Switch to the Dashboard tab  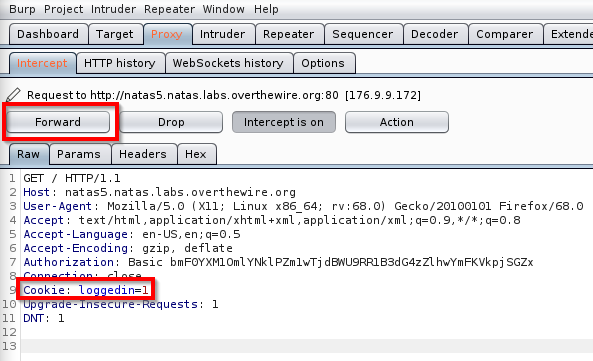[48, 34]
